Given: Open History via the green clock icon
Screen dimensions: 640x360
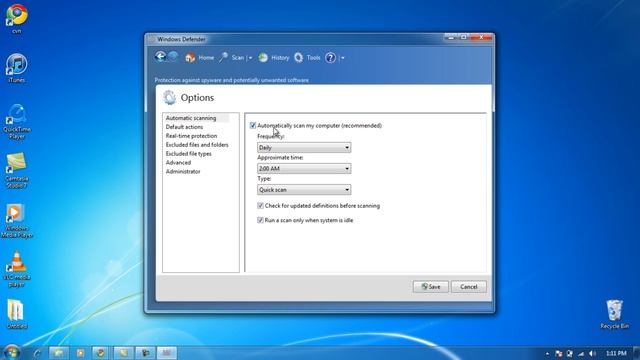Looking at the screenshot, I should point(263,58).
